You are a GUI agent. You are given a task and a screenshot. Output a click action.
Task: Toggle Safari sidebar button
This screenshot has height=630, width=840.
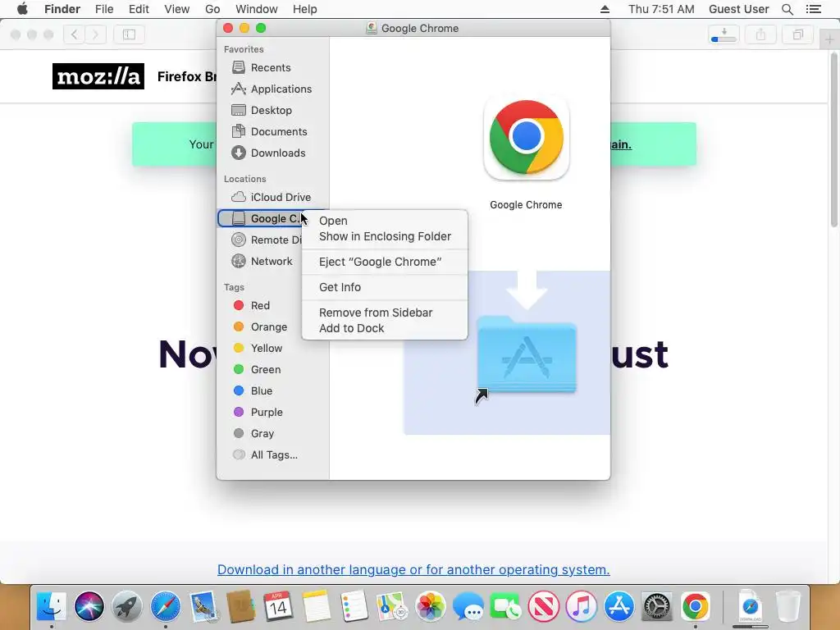129,34
